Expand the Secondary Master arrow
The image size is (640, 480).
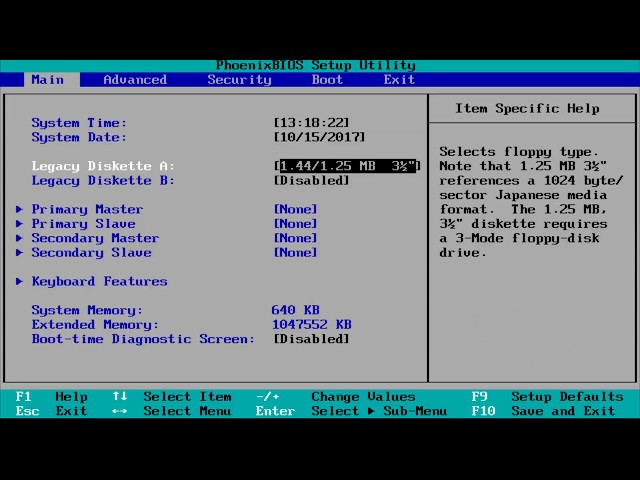[x=19, y=238]
